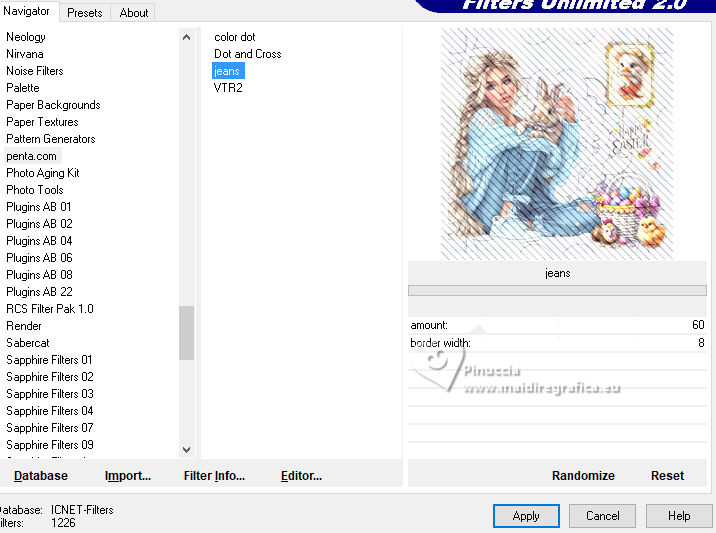Open Paper Backgrounds category
Screen dimensions: 716x533
coord(53,105)
